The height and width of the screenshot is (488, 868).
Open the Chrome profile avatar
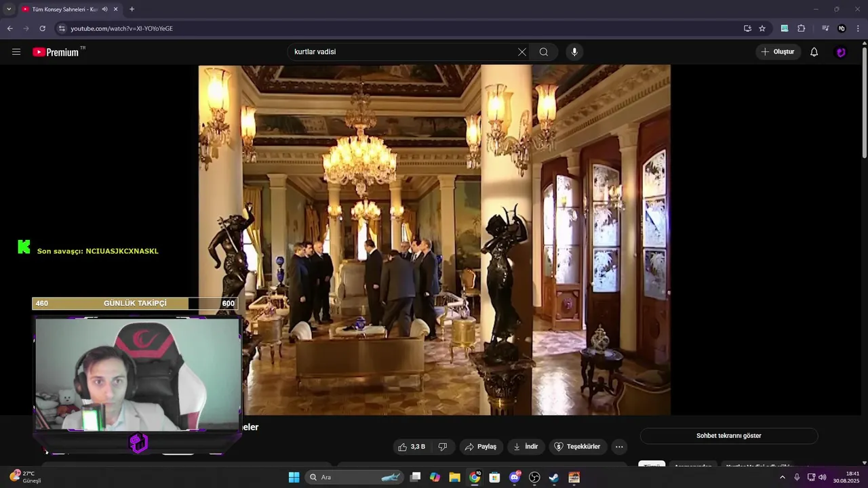coord(842,28)
